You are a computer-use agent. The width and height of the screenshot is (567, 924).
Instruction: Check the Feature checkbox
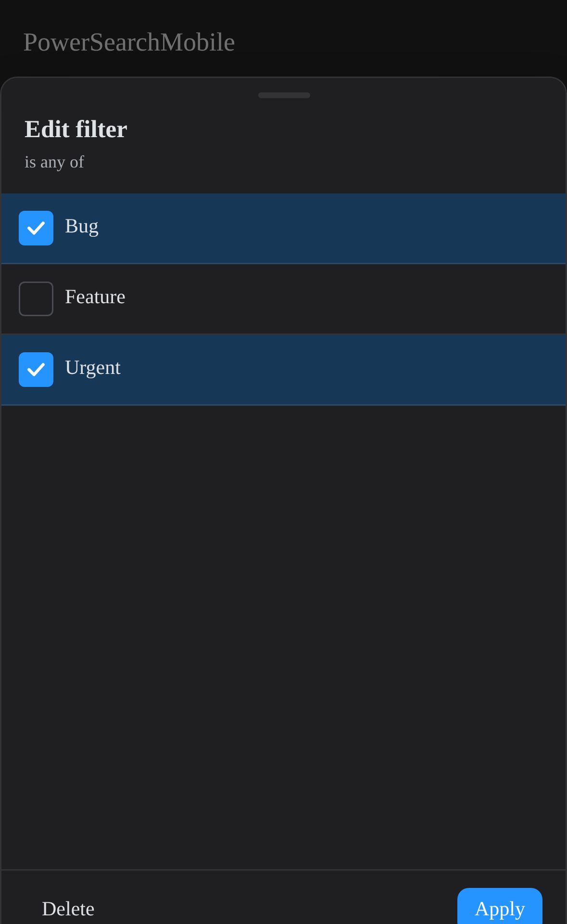[36, 299]
